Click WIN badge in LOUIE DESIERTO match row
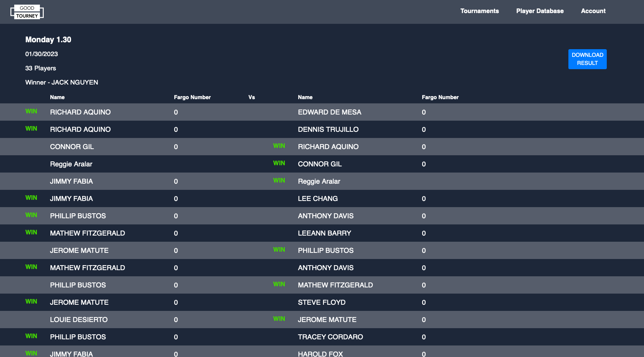 279,319
